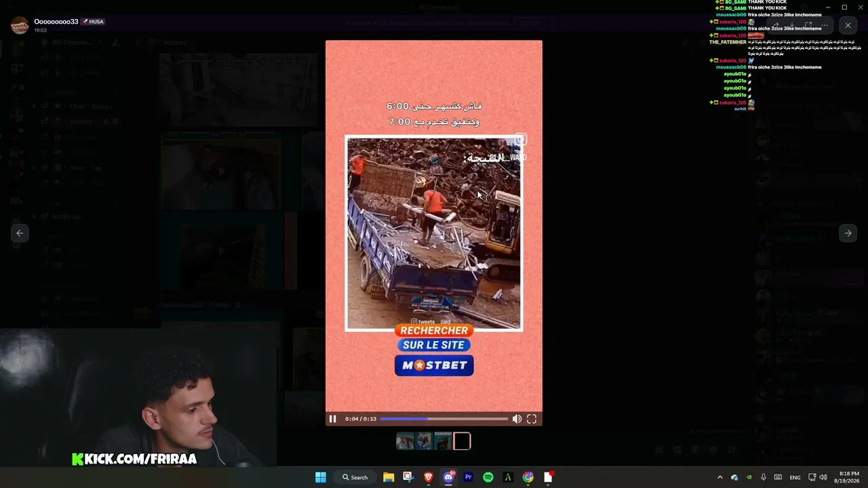Click the Forward arrow icon in viewer toolbar

point(775,26)
